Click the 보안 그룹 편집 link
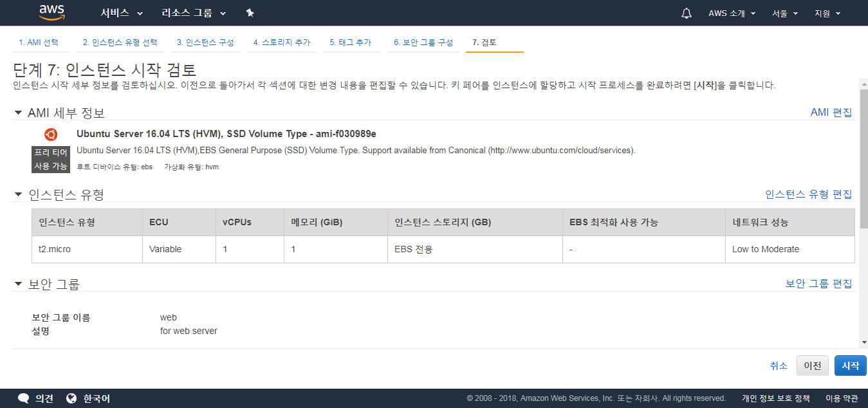 pyautogui.click(x=818, y=284)
